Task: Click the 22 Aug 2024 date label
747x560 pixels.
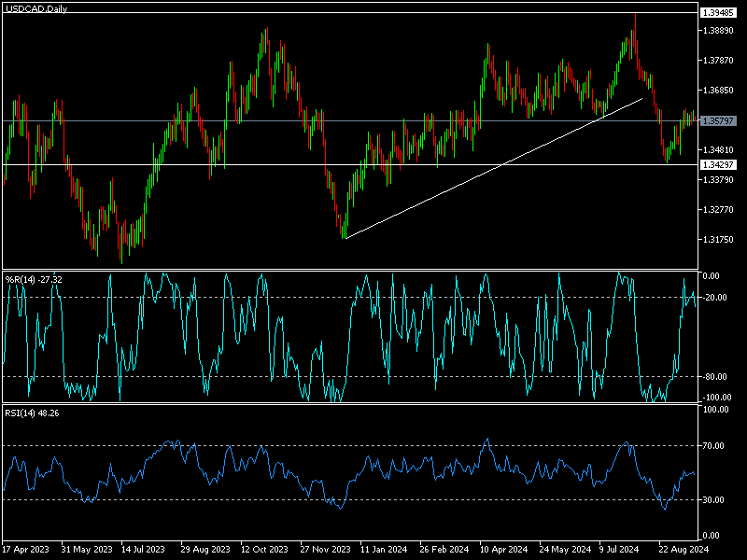Action: [x=684, y=550]
